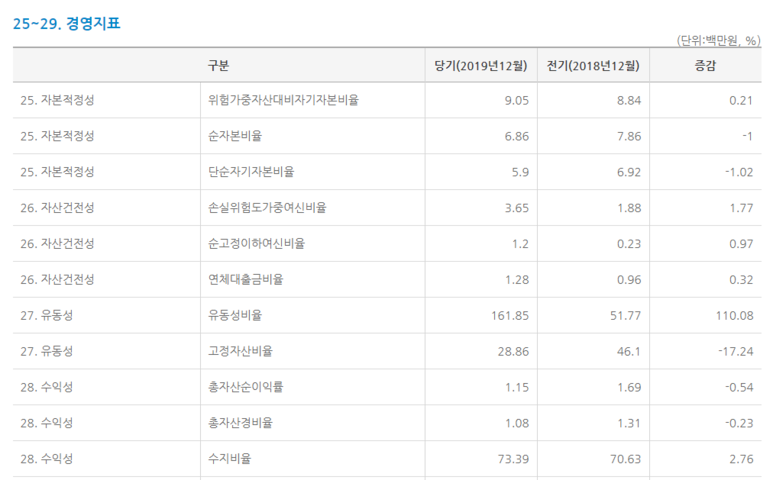Click 28. 수익성 in the 총자산순이익률 row
The image size is (773, 480).
[x=47, y=387]
